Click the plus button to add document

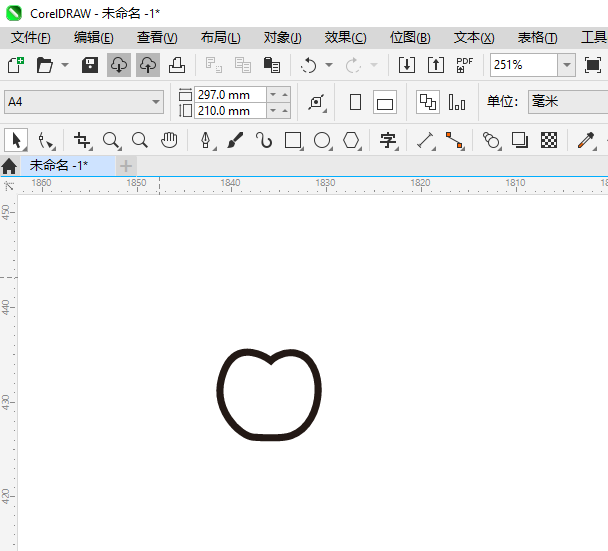pos(126,166)
